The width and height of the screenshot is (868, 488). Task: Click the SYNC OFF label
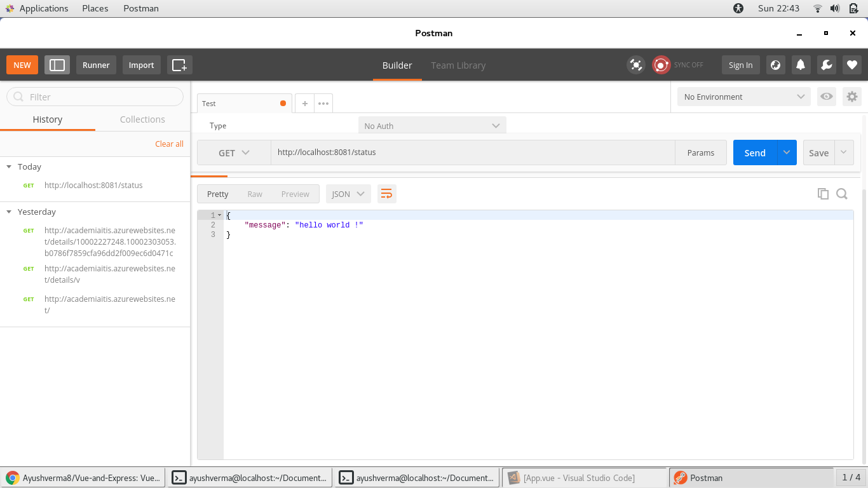pyautogui.click(x=689, y=65)
